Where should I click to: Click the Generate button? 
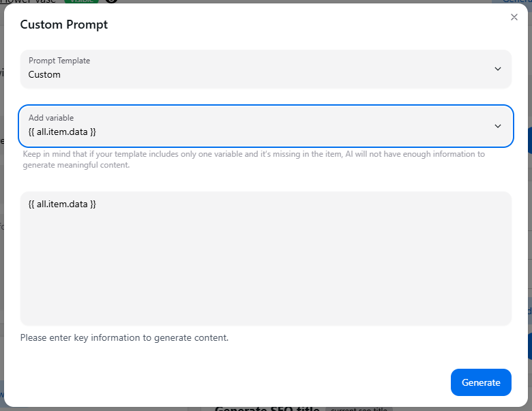[481, 382]
